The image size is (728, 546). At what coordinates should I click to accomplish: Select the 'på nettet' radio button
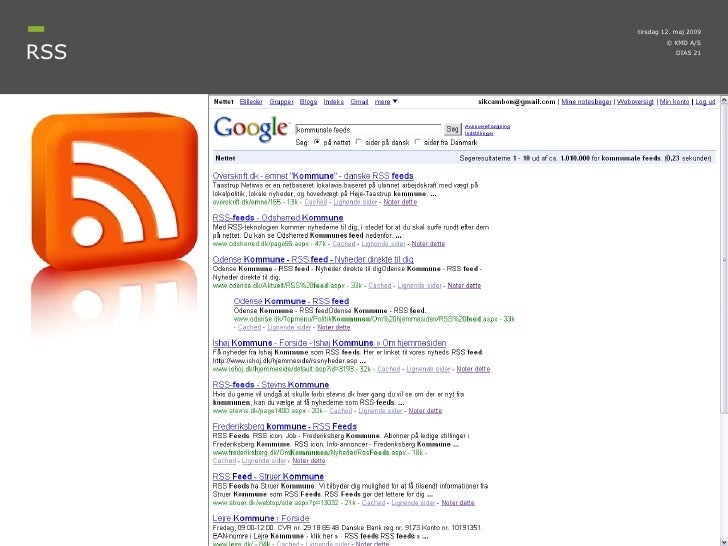[x=317, y=142]
